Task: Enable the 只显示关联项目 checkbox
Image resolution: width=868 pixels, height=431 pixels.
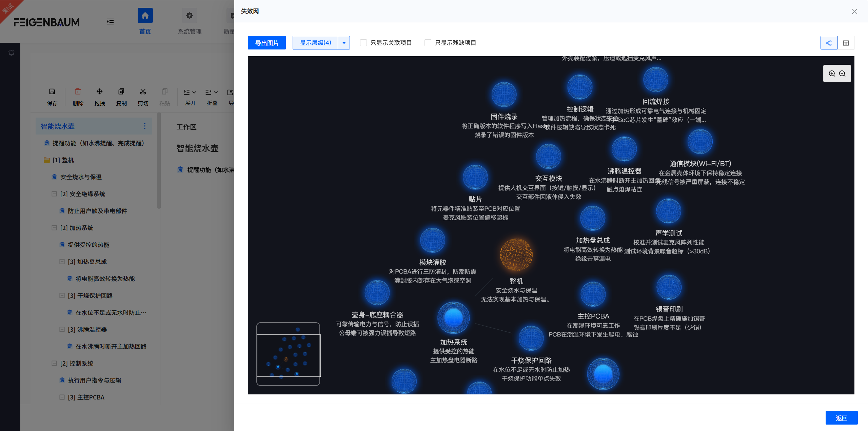Action: 363,43
